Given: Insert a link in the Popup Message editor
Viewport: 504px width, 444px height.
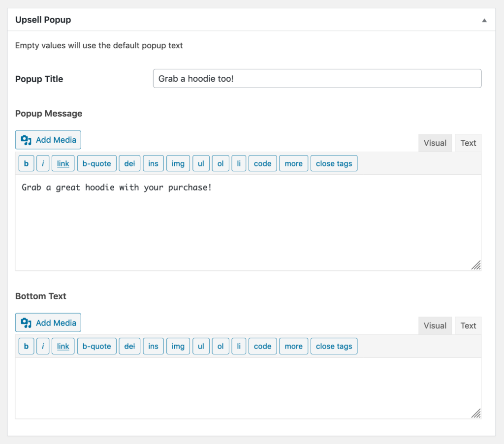Looking at the screenshot, I should tap(63, 163).
